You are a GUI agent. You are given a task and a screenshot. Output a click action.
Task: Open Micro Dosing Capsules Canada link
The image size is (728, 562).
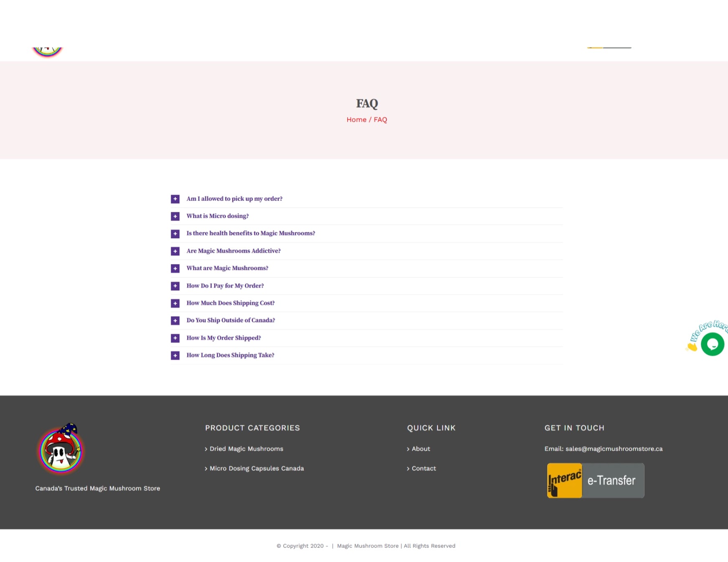coord(256,468)
